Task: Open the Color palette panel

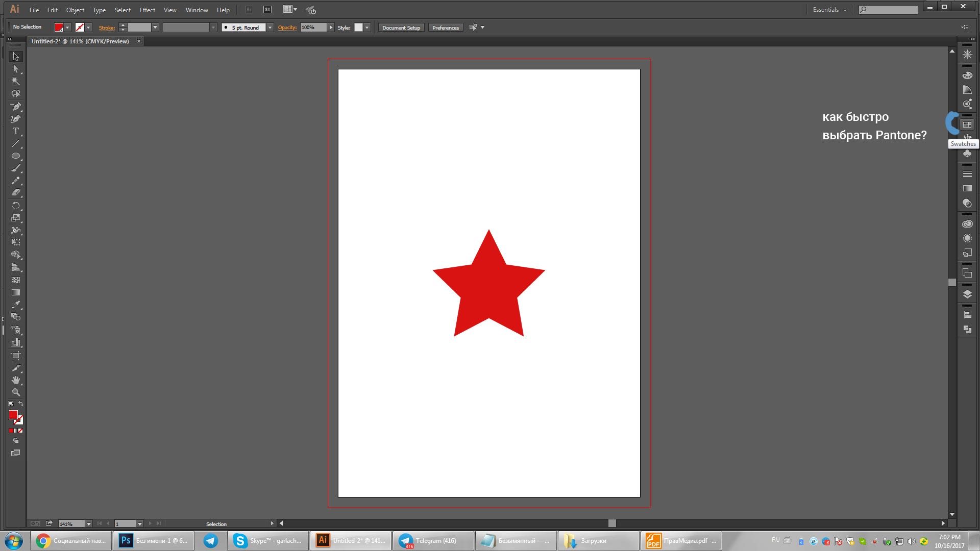Action: [967, 76]
